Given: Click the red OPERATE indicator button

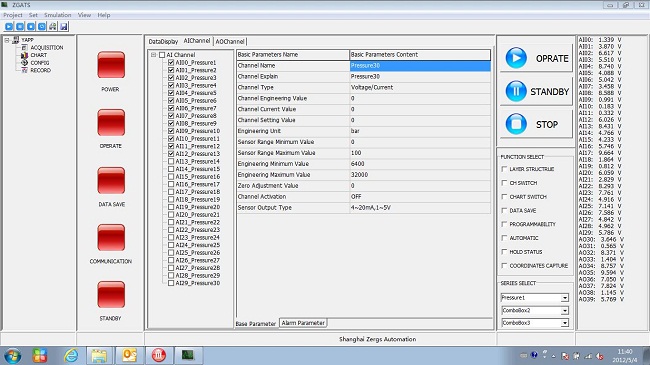Looking at the screenshot, I should 111,122.
